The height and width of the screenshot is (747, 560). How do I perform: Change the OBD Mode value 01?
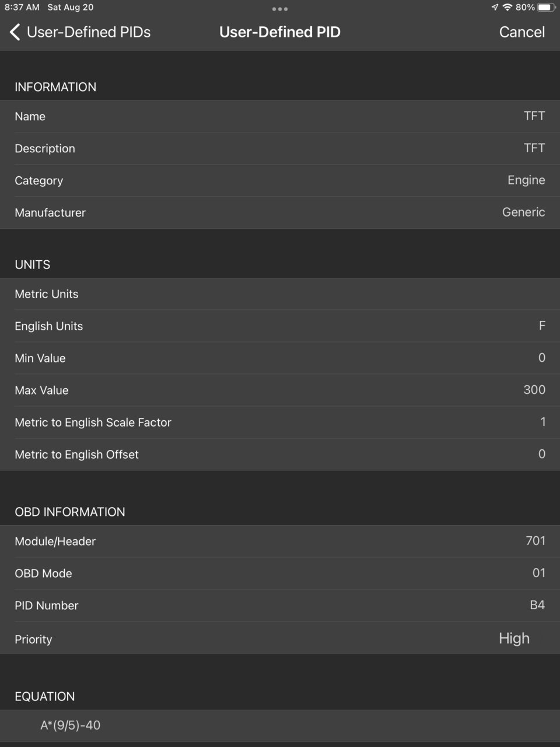280,573
